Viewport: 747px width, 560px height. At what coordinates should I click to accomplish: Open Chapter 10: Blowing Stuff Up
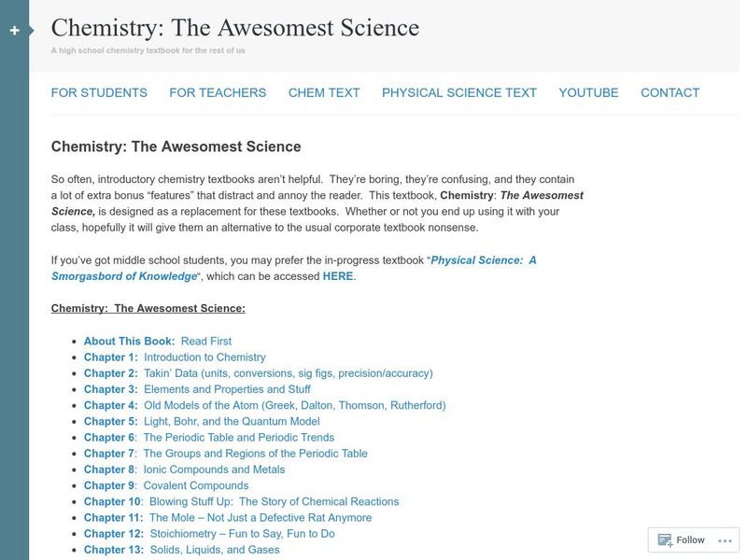[239, 501]
